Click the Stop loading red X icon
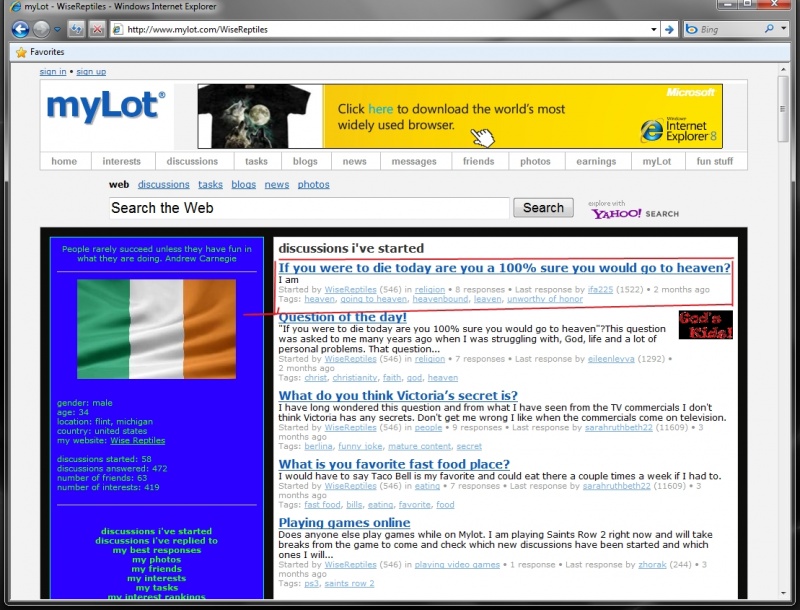Screen dimensions: 800x610 (x=96, y=29)
